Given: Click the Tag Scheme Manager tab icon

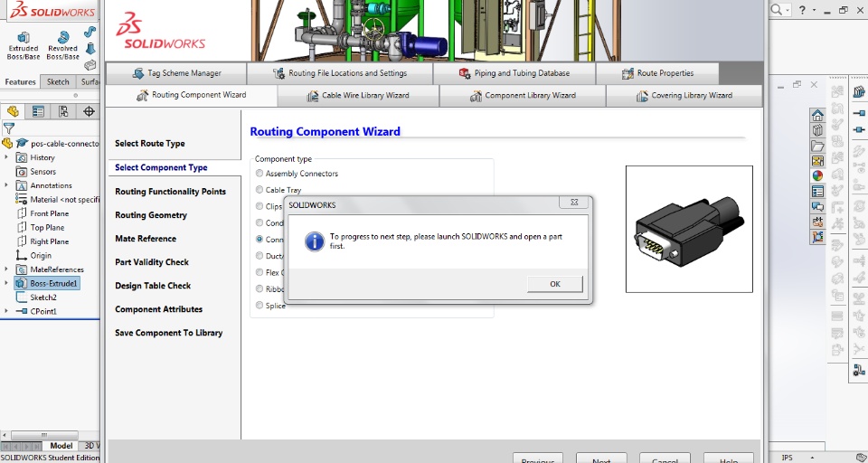Looking at the screenshot, I should (137, 73).
